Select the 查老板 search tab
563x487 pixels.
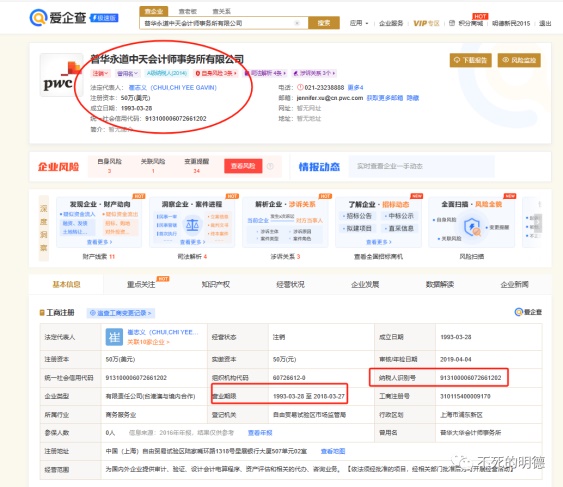[188, 11]
